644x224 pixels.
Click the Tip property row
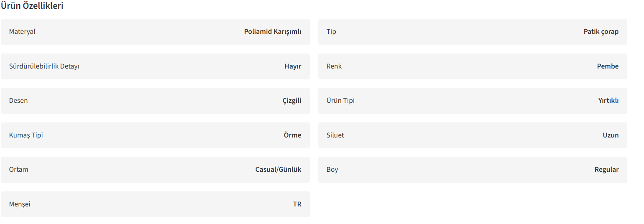pos(472,32)
